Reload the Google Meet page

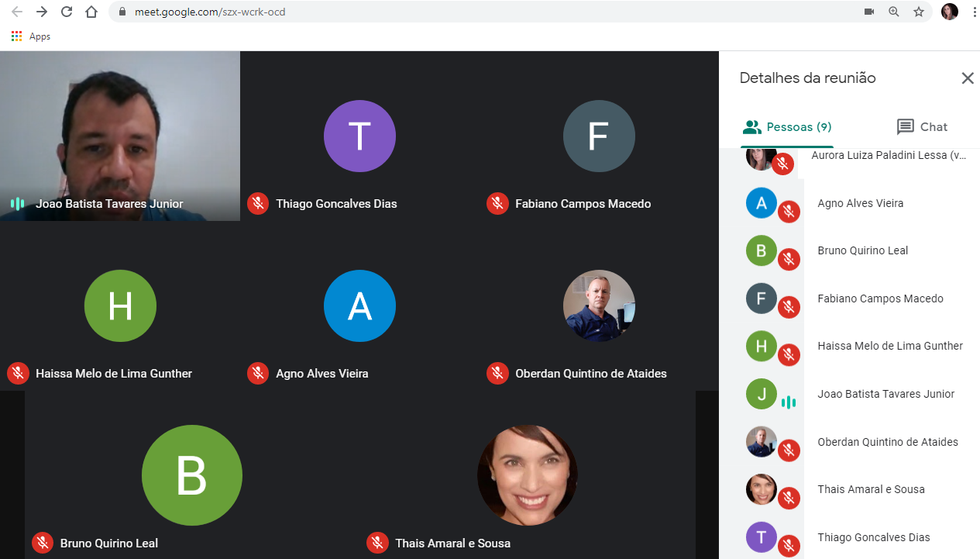coord(67,12)
